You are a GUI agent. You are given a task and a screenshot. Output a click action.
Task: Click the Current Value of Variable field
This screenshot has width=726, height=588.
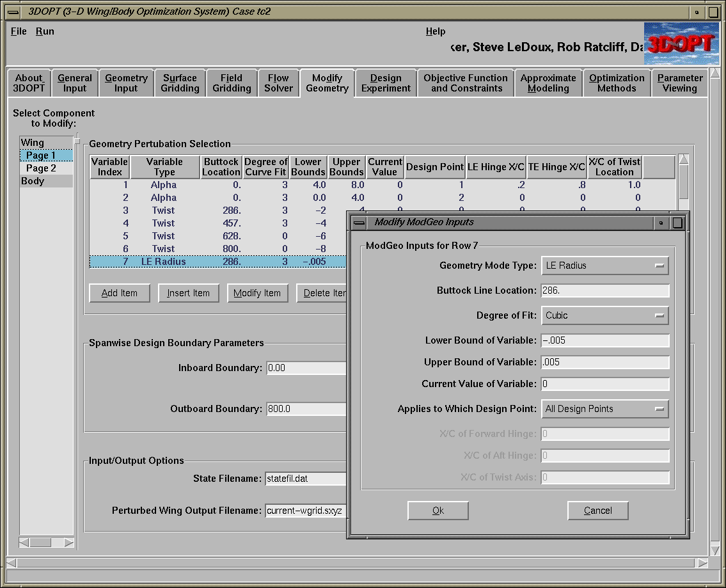tap(605, 384)
